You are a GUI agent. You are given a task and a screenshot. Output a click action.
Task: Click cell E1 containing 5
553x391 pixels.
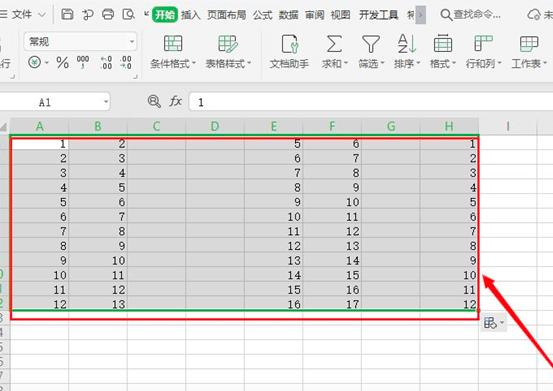point(273,143)
